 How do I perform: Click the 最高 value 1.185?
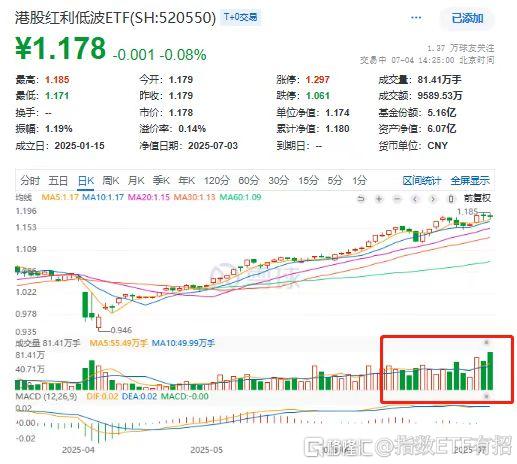point(57,80)
